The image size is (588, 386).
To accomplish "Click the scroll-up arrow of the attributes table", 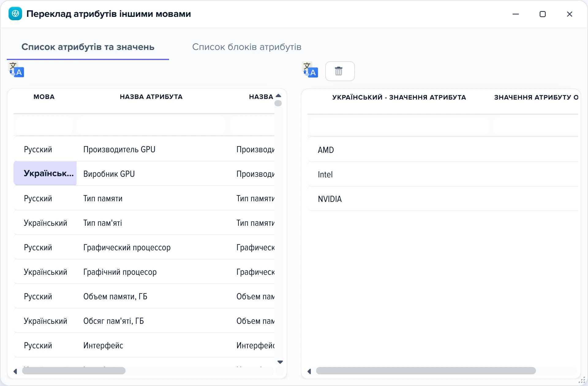I will tap(278, 96).
